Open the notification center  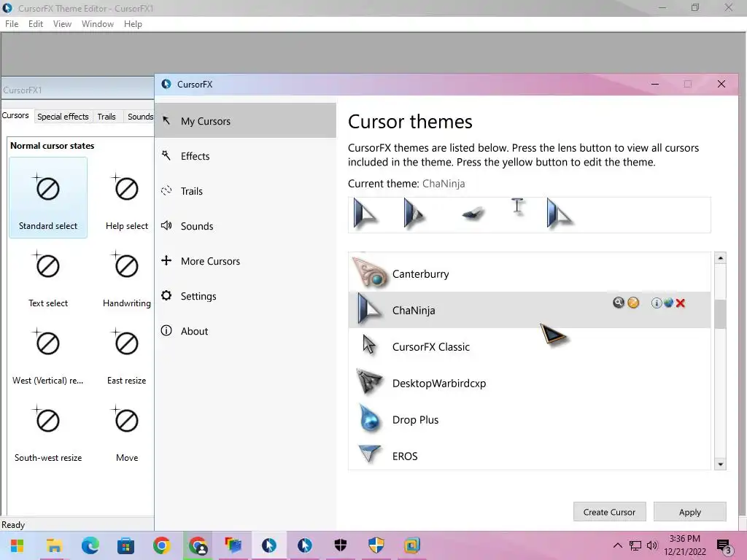[724, 545]
